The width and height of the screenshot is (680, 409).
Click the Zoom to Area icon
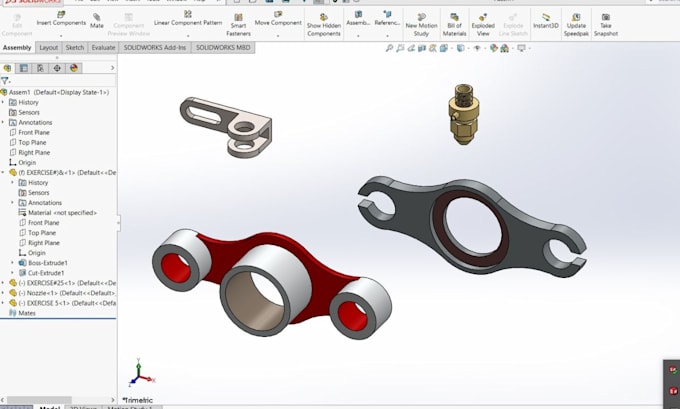click(400, 48)
